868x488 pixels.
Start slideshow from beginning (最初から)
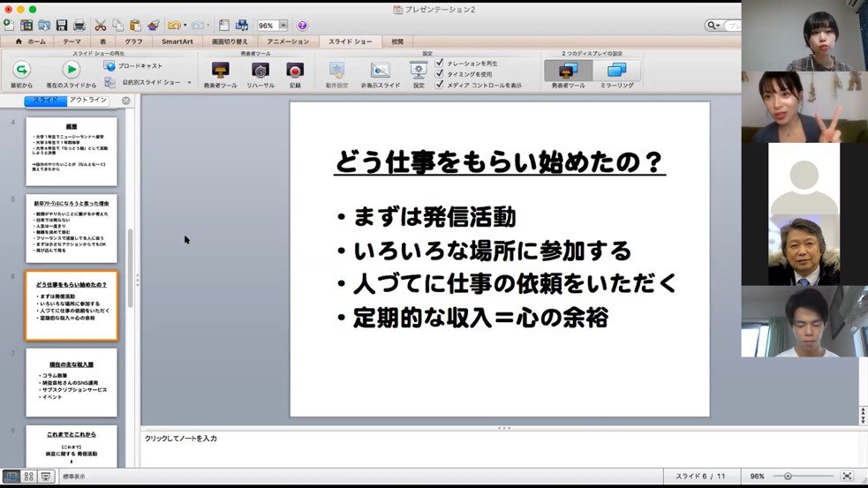coord(21,71)
